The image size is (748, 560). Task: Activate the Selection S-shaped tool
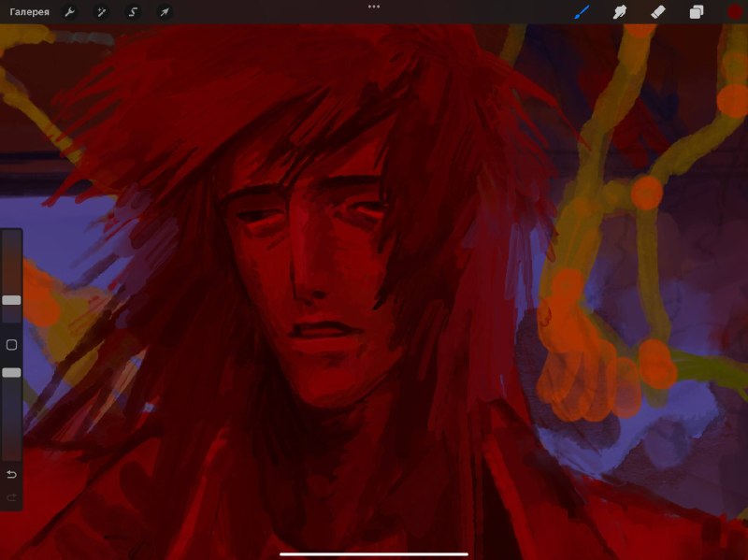(133, 12)
